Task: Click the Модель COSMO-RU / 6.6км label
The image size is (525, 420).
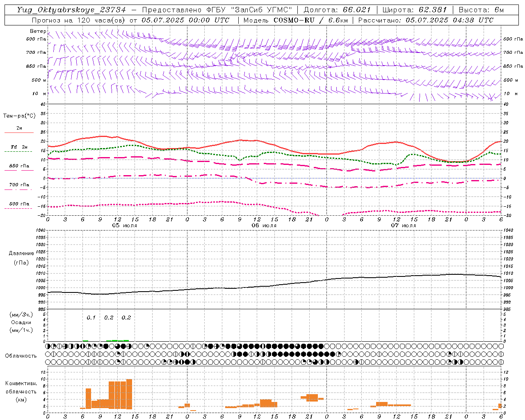Action: pos(295,20)
